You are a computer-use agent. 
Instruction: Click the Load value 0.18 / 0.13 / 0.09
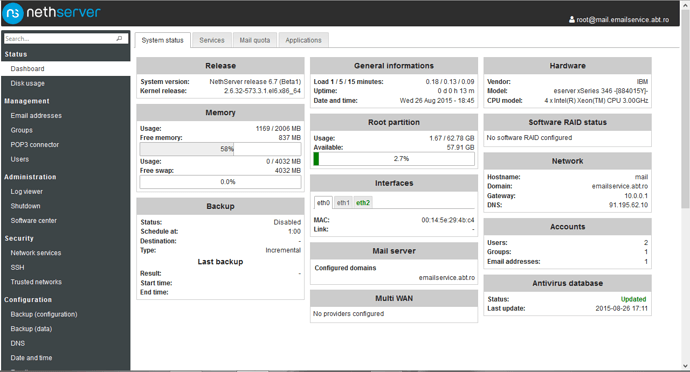click(450, 81)
